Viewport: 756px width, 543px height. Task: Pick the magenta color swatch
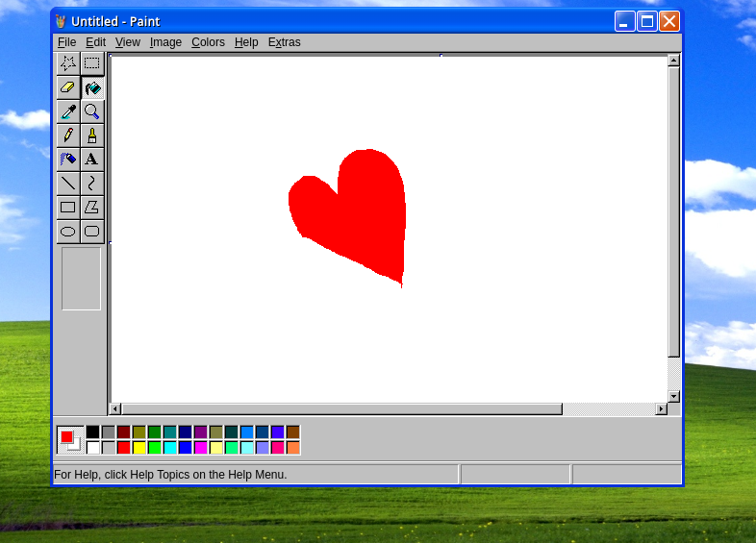201,448
